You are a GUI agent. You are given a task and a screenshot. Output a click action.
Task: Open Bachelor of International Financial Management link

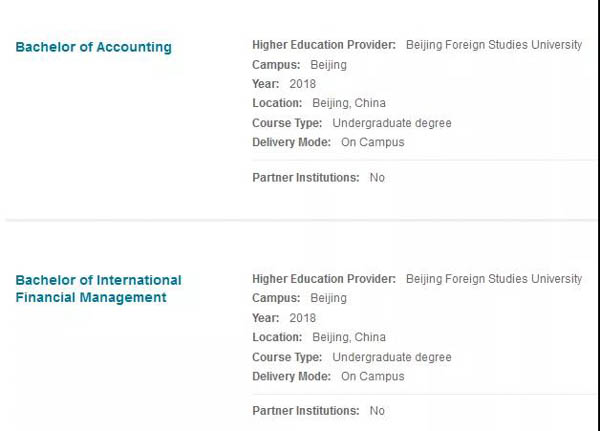click(x=98, y=288)
